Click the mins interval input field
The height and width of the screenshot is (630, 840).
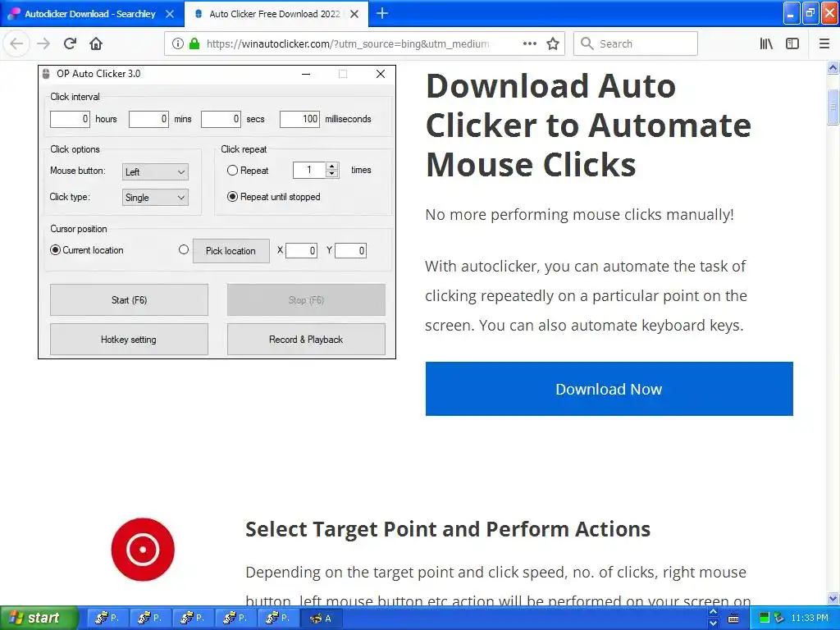point(148,119)
